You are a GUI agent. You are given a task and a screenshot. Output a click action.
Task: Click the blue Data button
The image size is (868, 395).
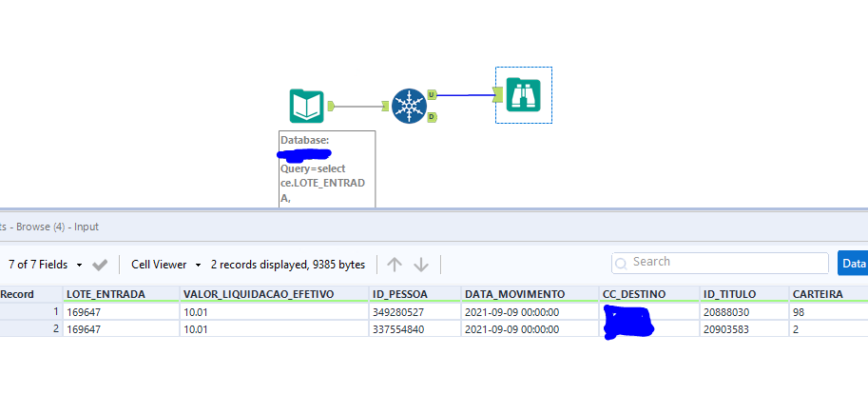click(x=853, y=263)
